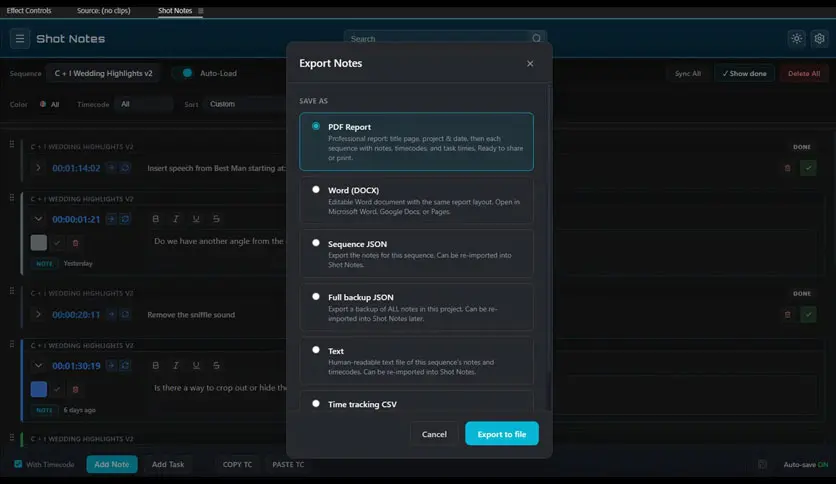Toggle the Auto-Load switch
The width and height of the screenshot is (836, 484).
coord(183,73)
